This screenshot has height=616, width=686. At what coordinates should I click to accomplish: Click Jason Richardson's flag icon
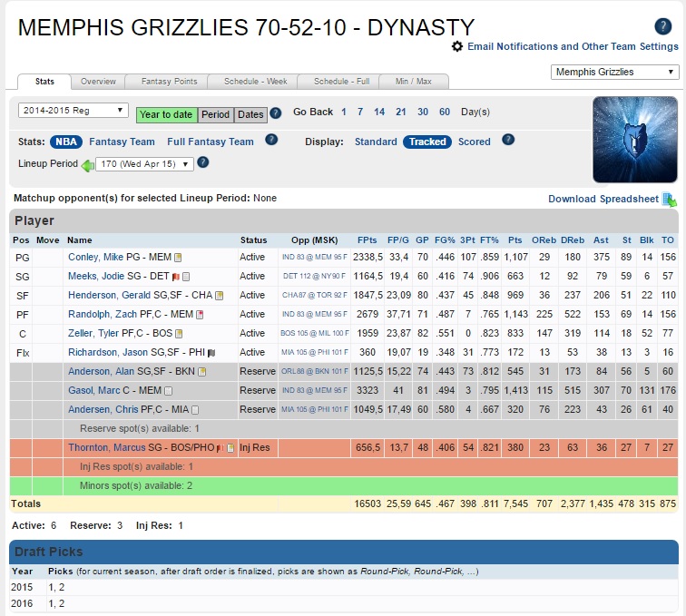tap(211, 353)
